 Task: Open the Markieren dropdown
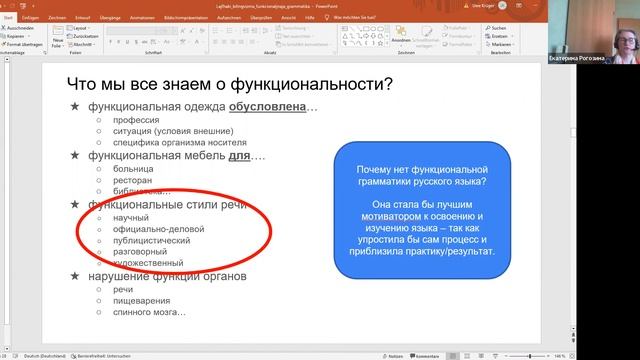[x=500, y=44]
